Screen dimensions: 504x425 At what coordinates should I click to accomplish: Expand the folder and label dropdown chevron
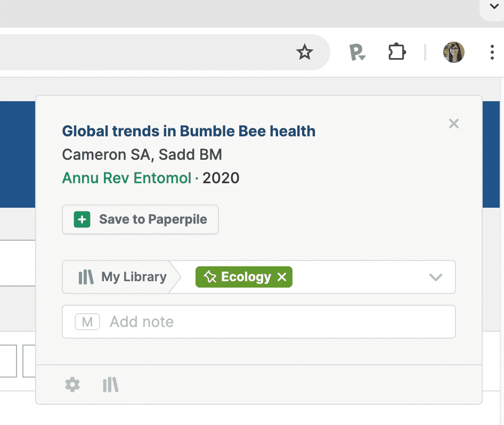click(436, 277)
